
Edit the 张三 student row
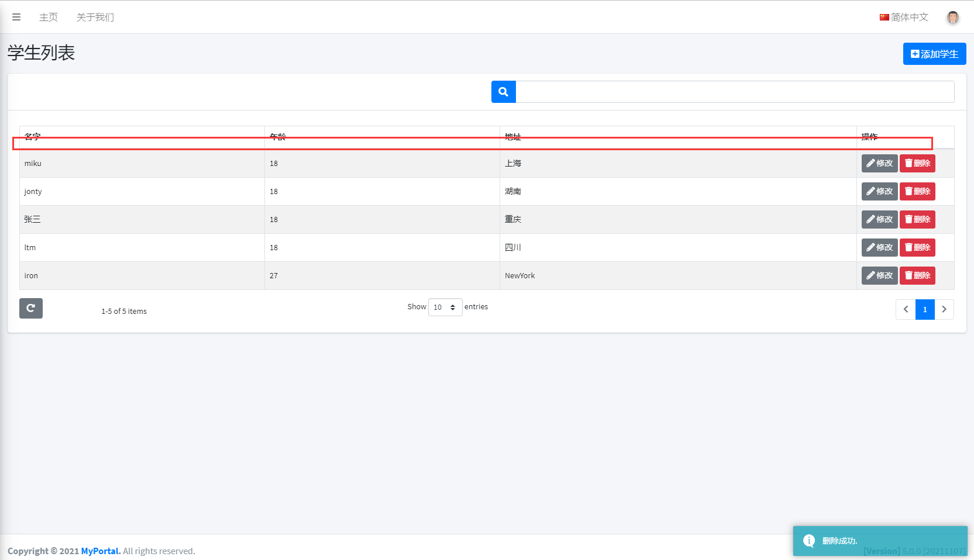point(879,219)
